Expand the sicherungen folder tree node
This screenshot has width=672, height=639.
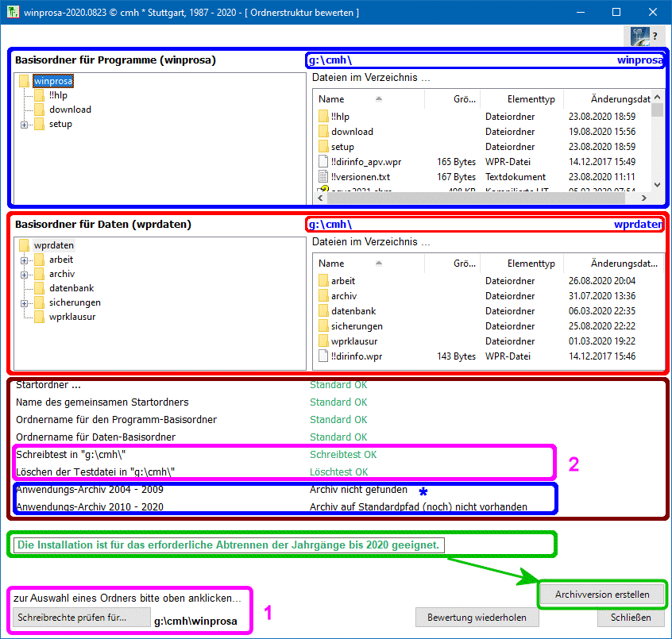pyautogui.click(x=25, y=303)
